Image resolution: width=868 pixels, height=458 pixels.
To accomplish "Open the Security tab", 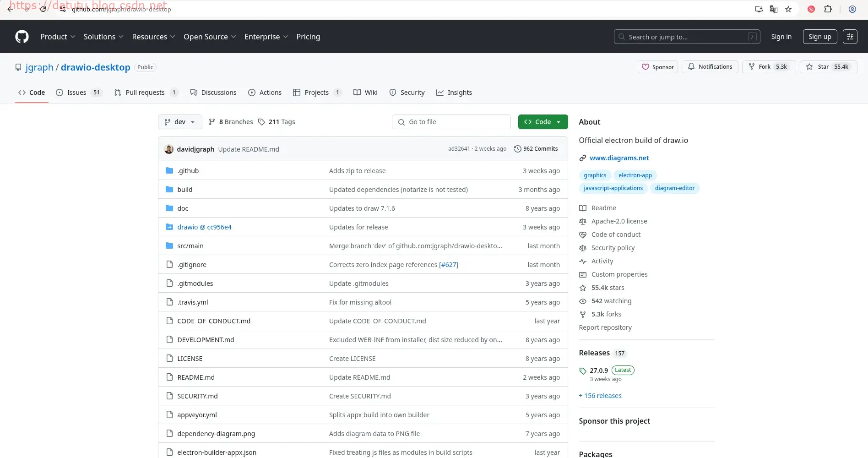I will coord(407,93).
